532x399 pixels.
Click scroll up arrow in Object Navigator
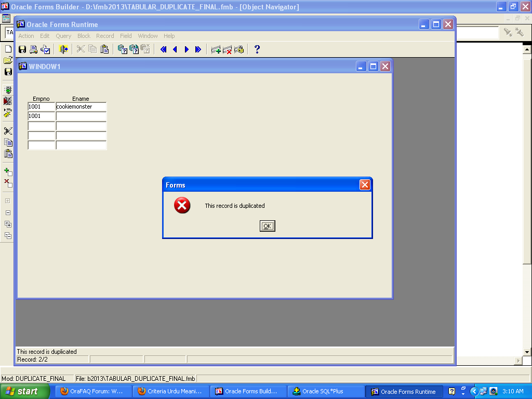click(x=527, y=49)
